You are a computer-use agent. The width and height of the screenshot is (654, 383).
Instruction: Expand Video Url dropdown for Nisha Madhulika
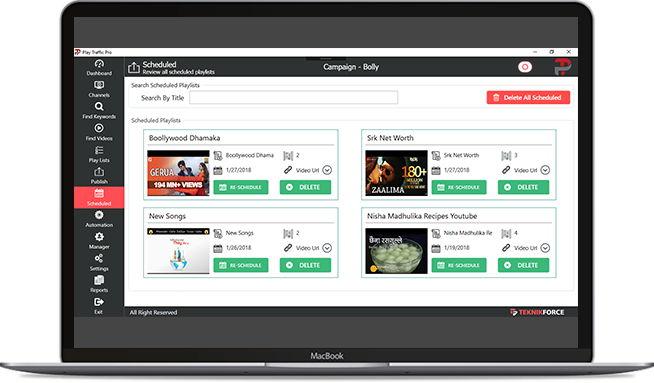[x=545, y=248]
